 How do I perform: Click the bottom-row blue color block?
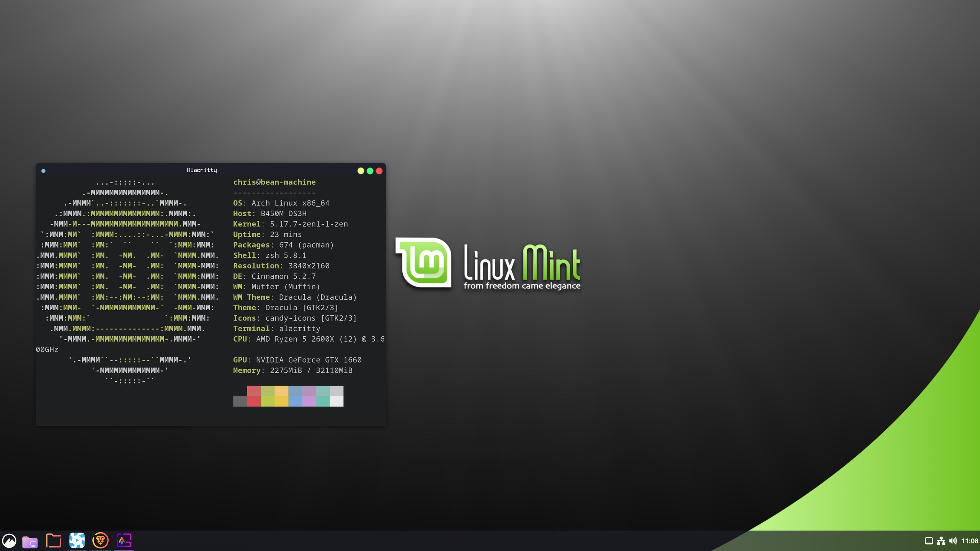pyautogui.click(x=295, y=401)
